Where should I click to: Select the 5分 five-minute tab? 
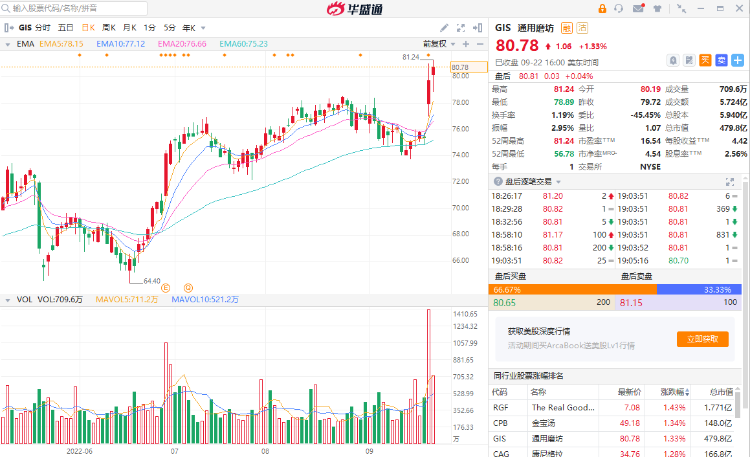click(x=170, y=28)
